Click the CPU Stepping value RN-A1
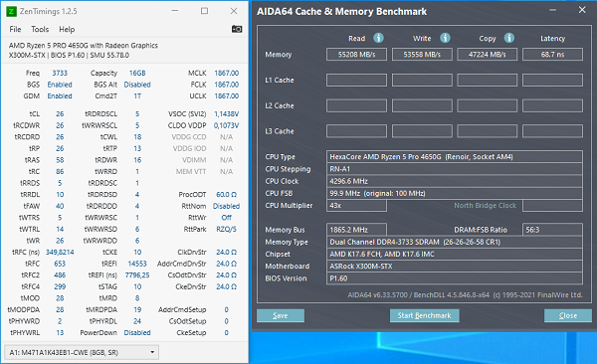The image size is (597, 364). coord(455,169)
